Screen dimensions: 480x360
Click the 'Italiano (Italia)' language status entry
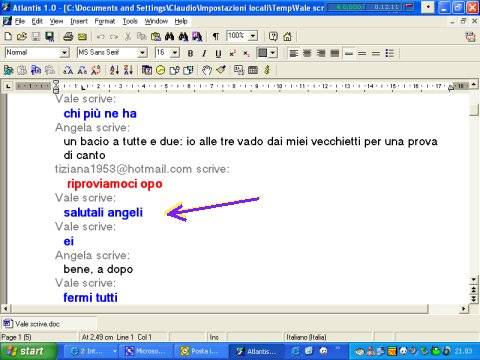[x=306, y=337]
